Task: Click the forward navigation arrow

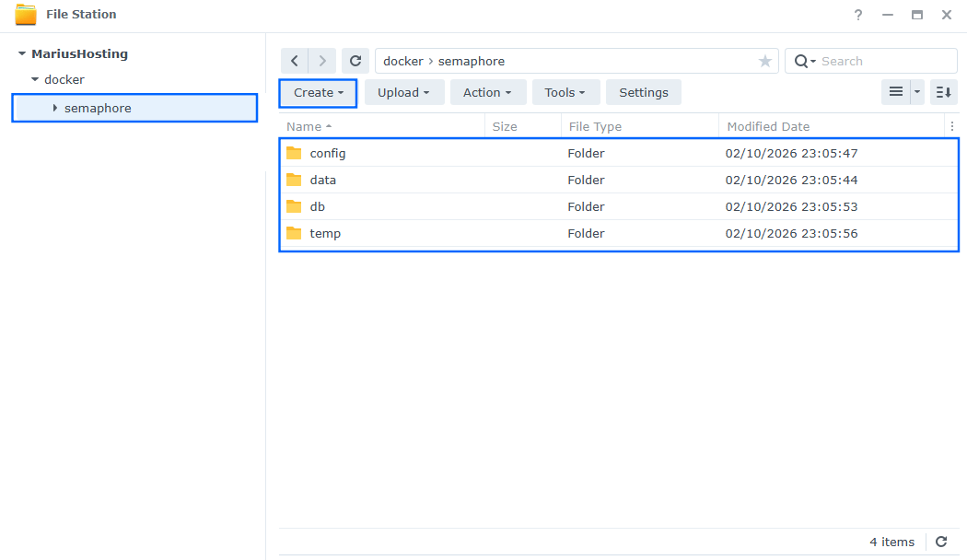Action: pyautogui.click(x=321, y=60)
